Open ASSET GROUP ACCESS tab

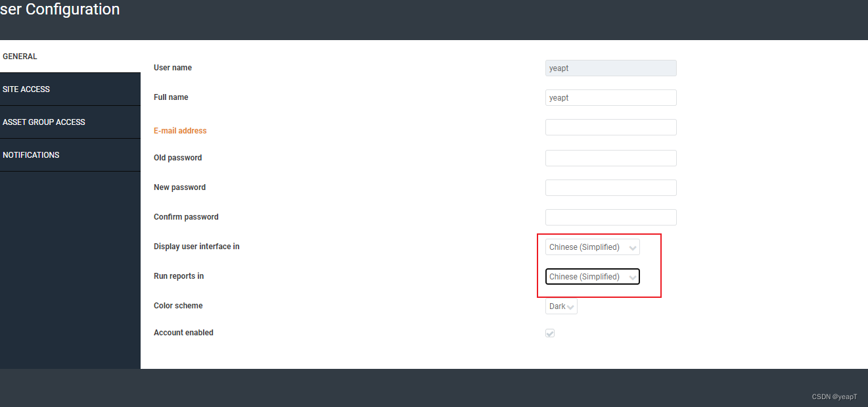[x=70, y=122]
